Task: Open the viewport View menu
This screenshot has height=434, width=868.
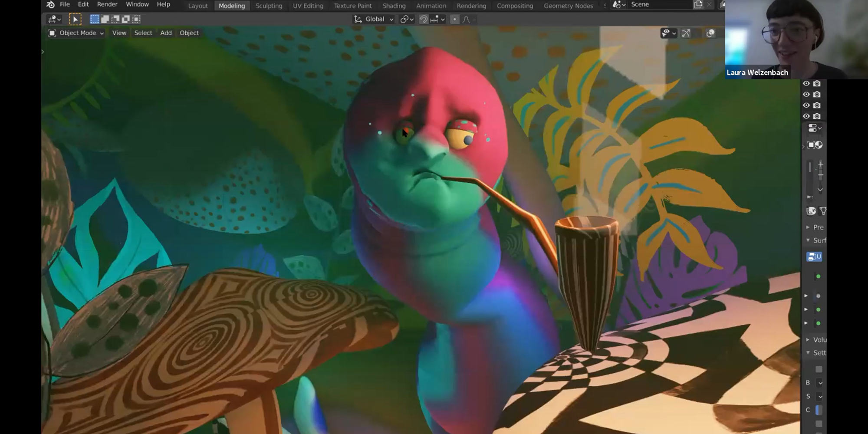Action: [119, 33]
